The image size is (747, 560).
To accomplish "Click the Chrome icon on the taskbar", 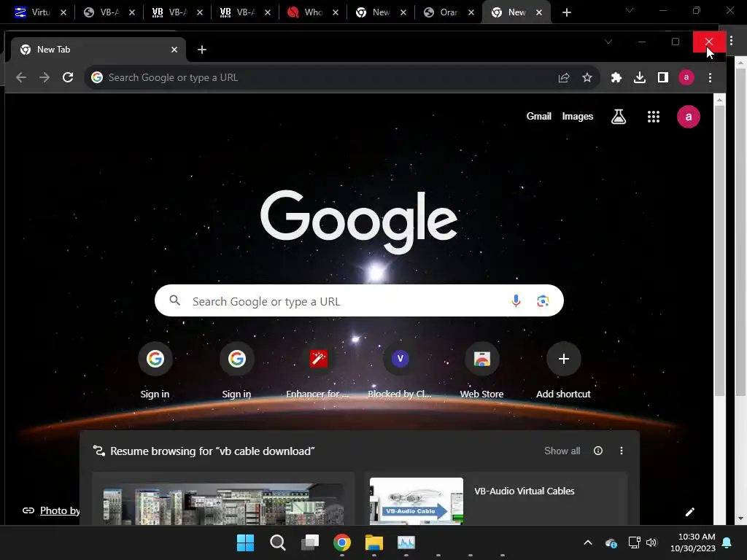I will click(342, 542).
